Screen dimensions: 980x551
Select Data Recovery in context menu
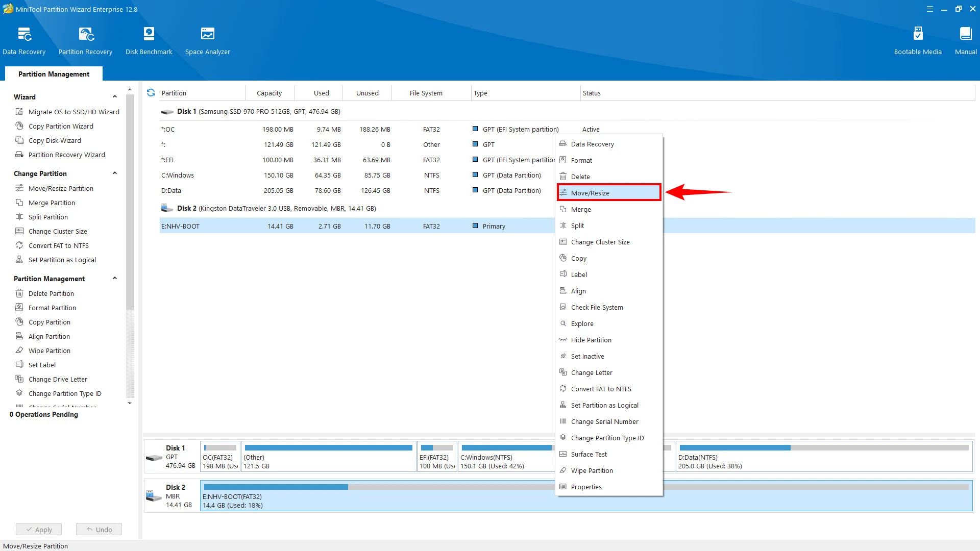(x=609, y=144)
